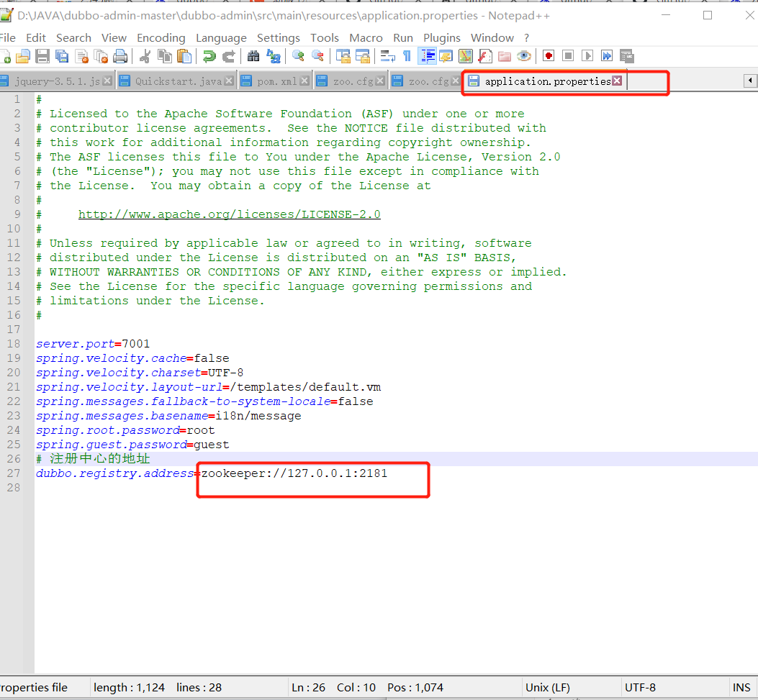Save the file using the Save icon
The image size is (758, 700).
click(42, 57)
